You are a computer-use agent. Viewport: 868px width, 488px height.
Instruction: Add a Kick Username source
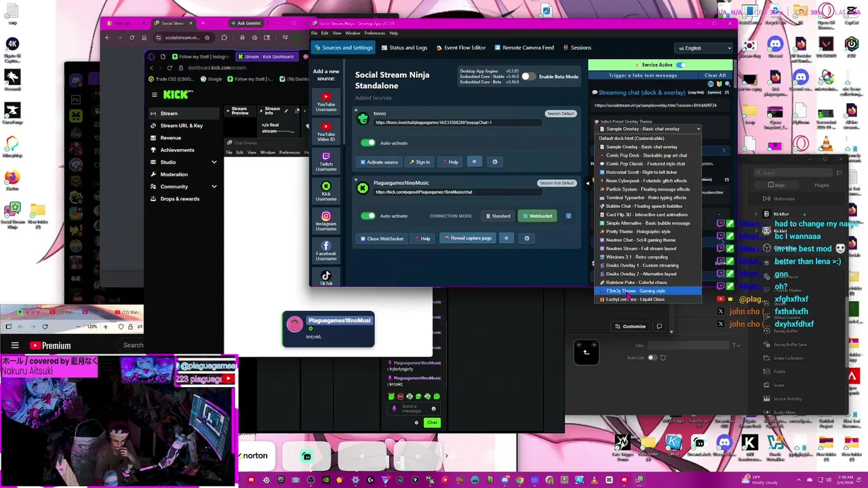pyautogui.click(x=325, y=191)
